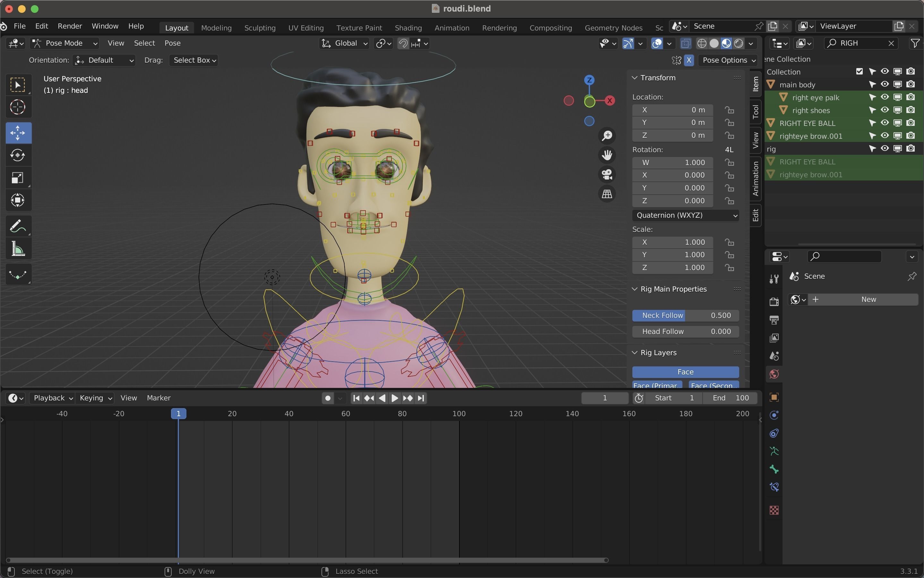
Task: Select the combined Transform tool
Action: tap(18, 200)
